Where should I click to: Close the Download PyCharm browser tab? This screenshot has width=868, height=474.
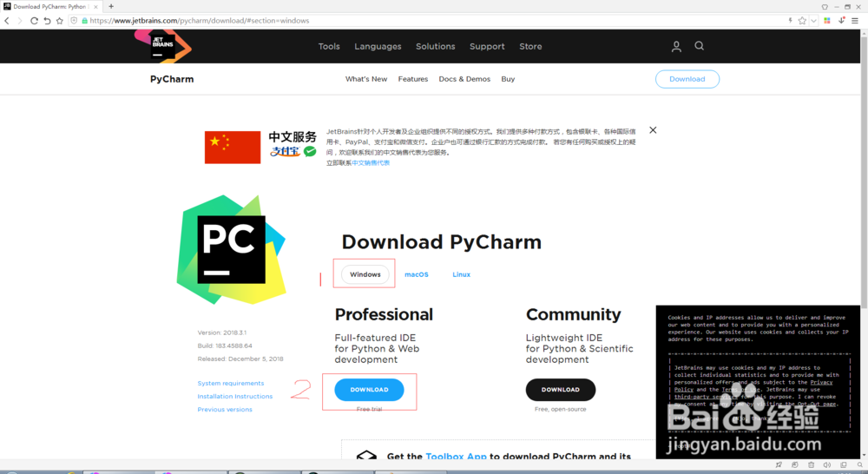[95, 7]
